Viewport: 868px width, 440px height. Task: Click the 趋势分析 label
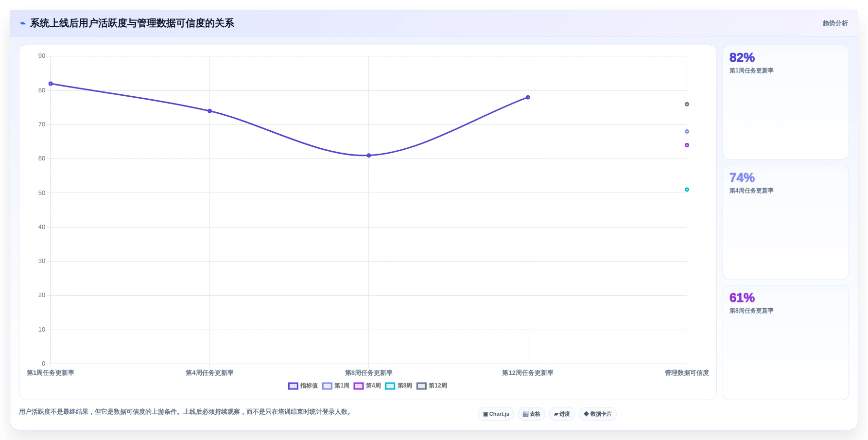[x=835, y=23]
